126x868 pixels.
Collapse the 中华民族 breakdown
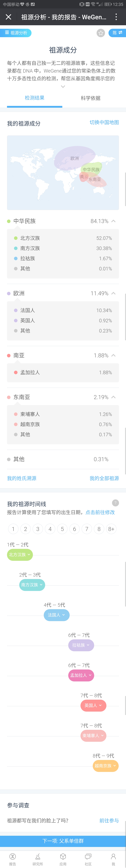click(114, 221)
